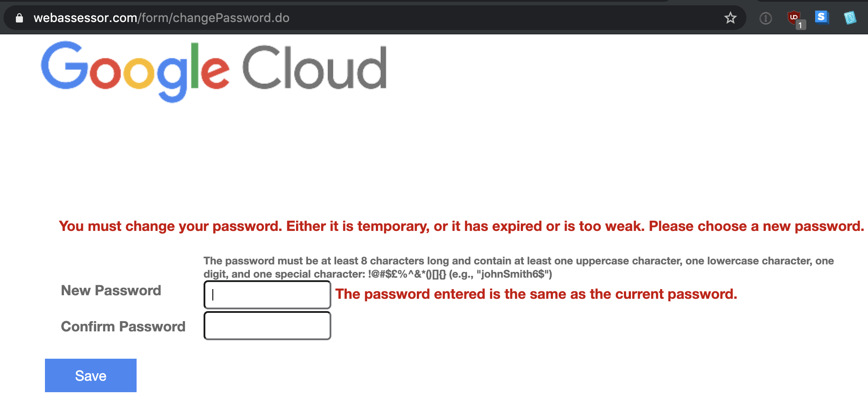This screenshot has height=401, width=868.
Task: Open the blue S extension icon
Action: (x=821, y=17)
